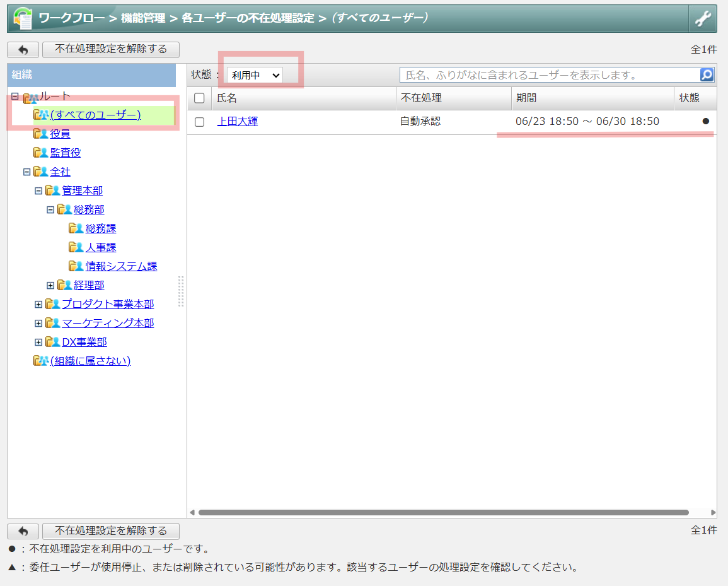Image resolution: width=728 pixels, height=586 pixels.
Task: Click the folder icon beside 経理部
Action: [x=64, y=285]
